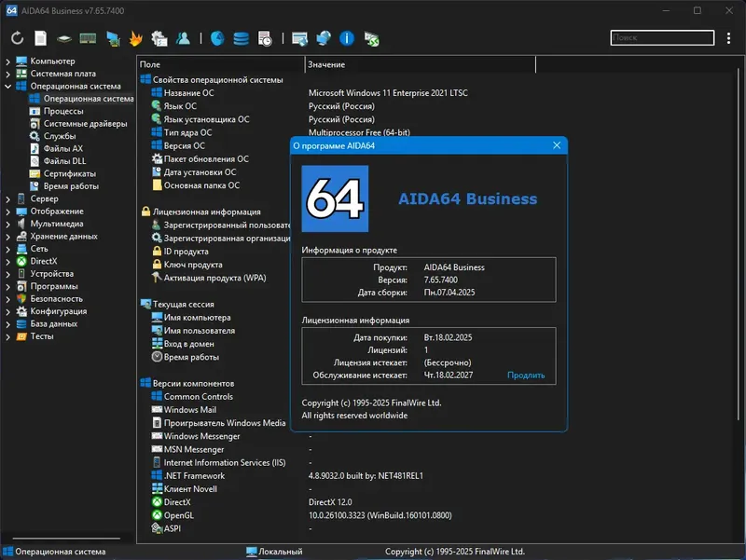Viewport: 746px width, 560px height.
Task: Click the blue pie chart toolbar icon
Action: (x=217, y=38)
